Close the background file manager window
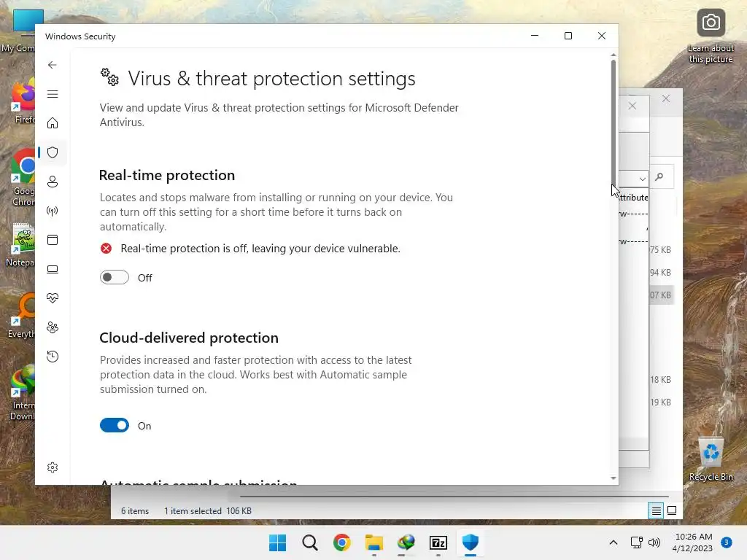Screen dimensions: 747x560 [x=666, y=98]
